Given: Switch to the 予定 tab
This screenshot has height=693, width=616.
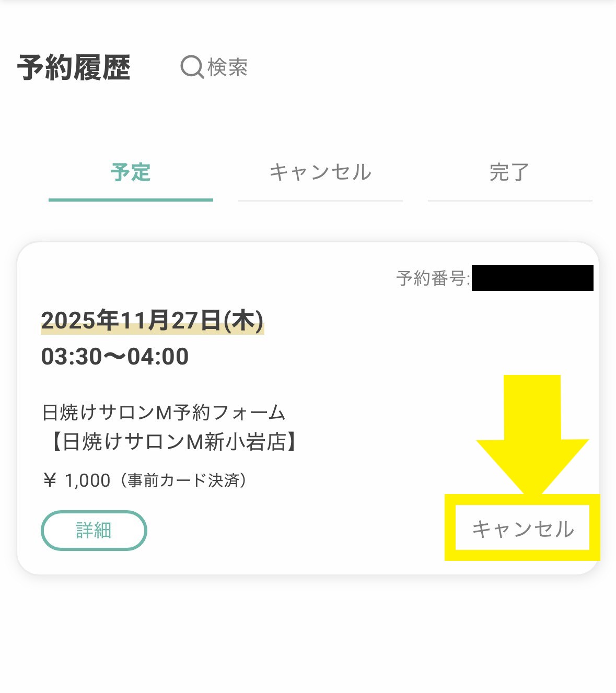Looking at the screenshot, I should click(x=131, y=172).
